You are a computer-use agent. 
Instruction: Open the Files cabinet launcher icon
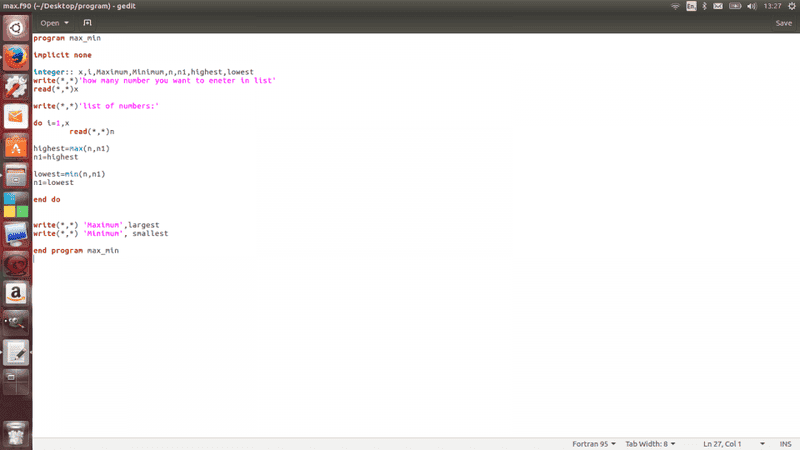click(16, 176)
